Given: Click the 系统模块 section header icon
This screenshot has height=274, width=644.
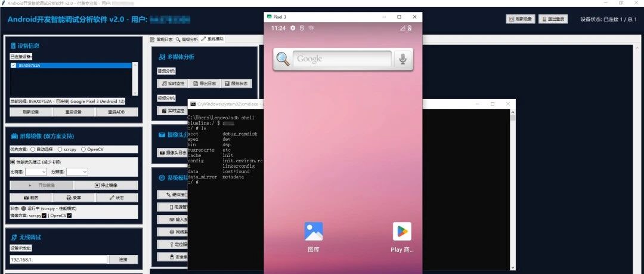Looking at the screenshot, I should pyautogui.click(x=162, y=178).
